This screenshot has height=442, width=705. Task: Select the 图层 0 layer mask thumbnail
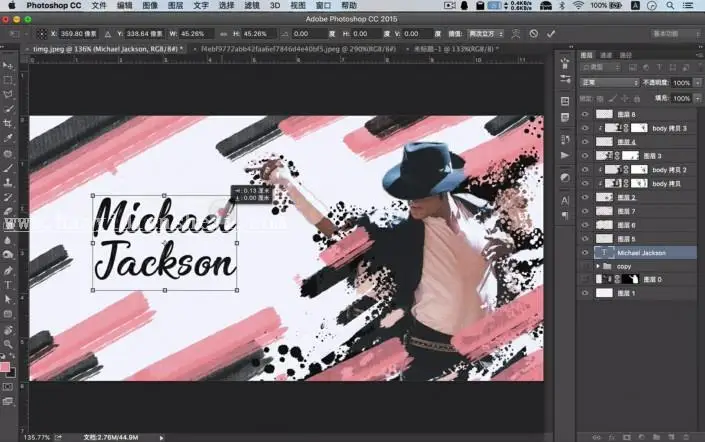630,279
